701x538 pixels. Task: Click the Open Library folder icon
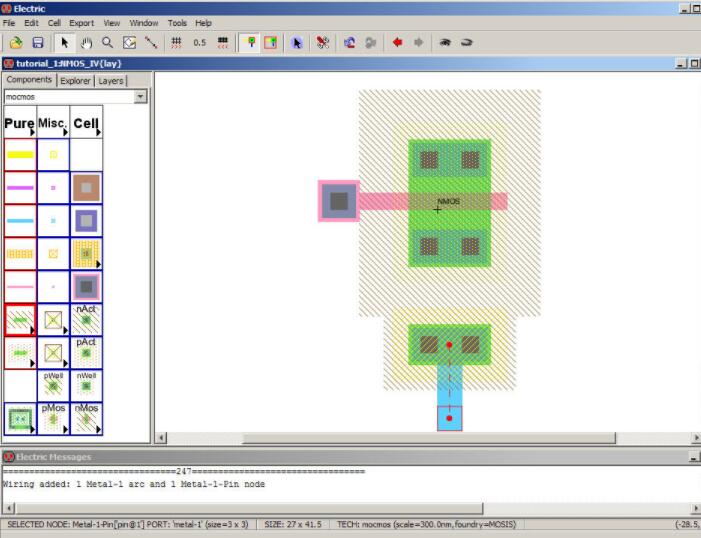point(16,43)
